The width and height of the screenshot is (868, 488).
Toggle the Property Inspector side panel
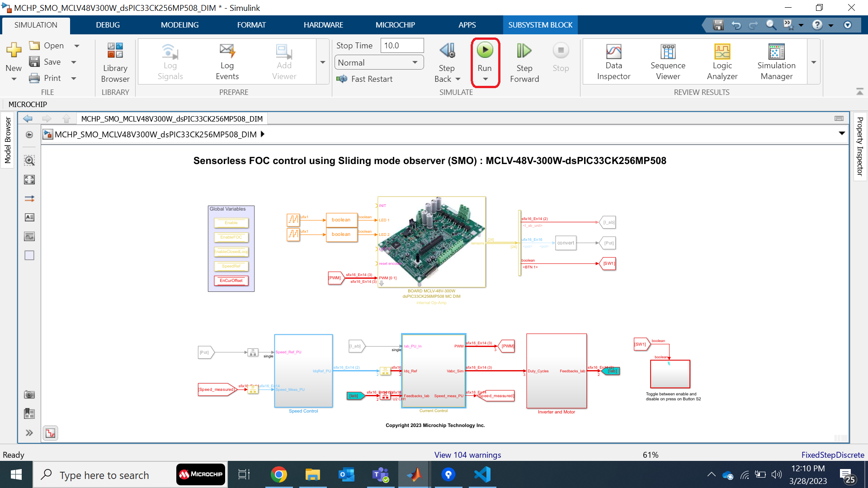click(x=860, y=146)
